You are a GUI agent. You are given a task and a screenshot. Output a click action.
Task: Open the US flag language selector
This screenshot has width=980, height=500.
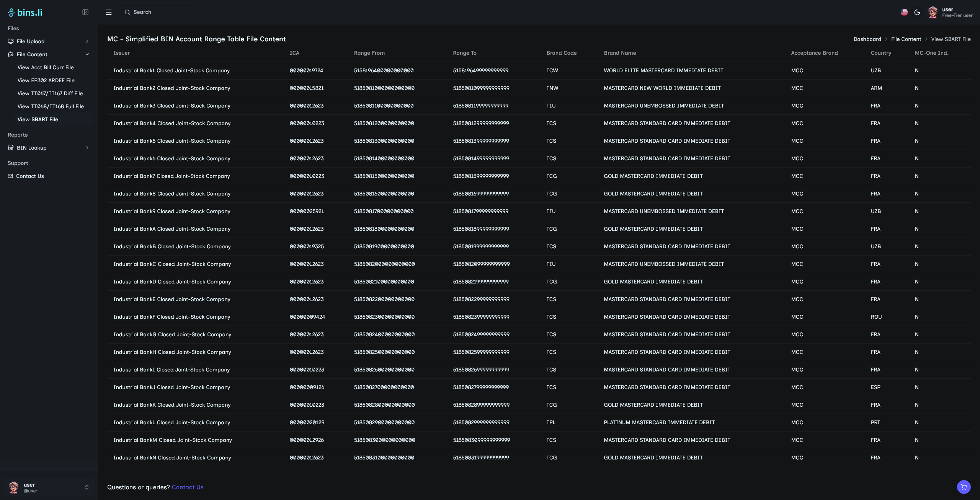click(x=904, y=12)
